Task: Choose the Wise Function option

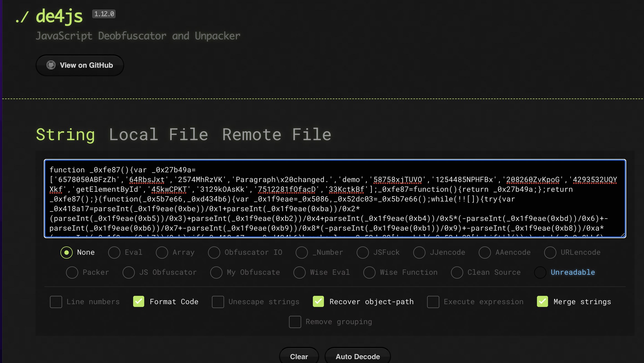Action: click(x=369, y=273)
